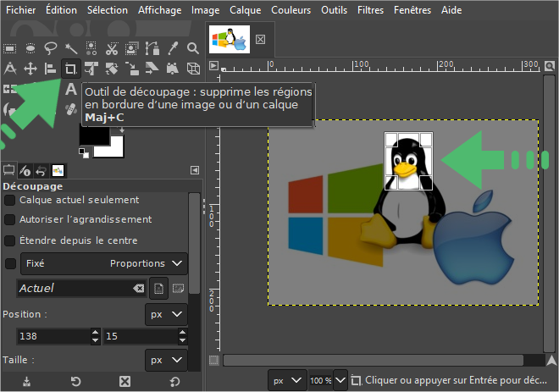The image size is (559, 392).
Task: Select the Shear tool
Action: [x=152, y=69]
